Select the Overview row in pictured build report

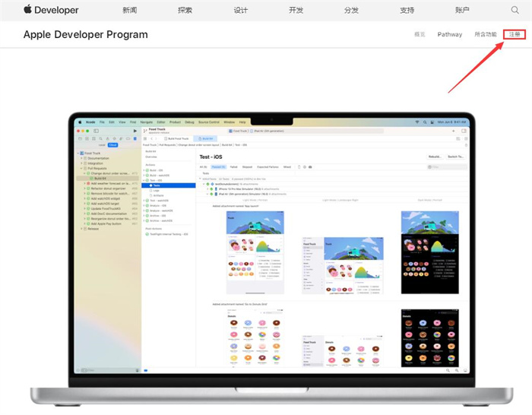[x=151, y=157]
